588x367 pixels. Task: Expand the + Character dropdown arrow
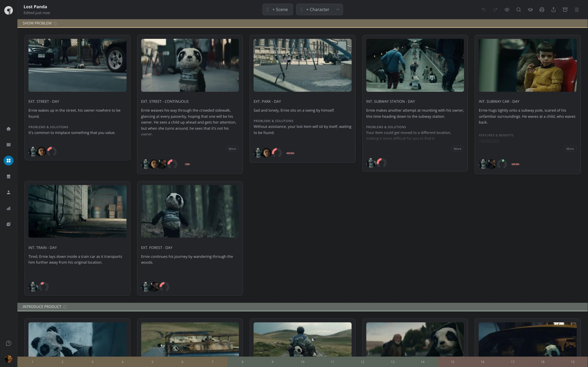[x=338, y=10]
